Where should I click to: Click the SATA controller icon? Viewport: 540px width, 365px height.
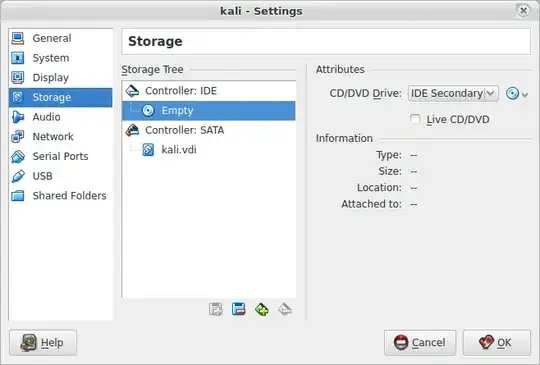coord(132,130)
